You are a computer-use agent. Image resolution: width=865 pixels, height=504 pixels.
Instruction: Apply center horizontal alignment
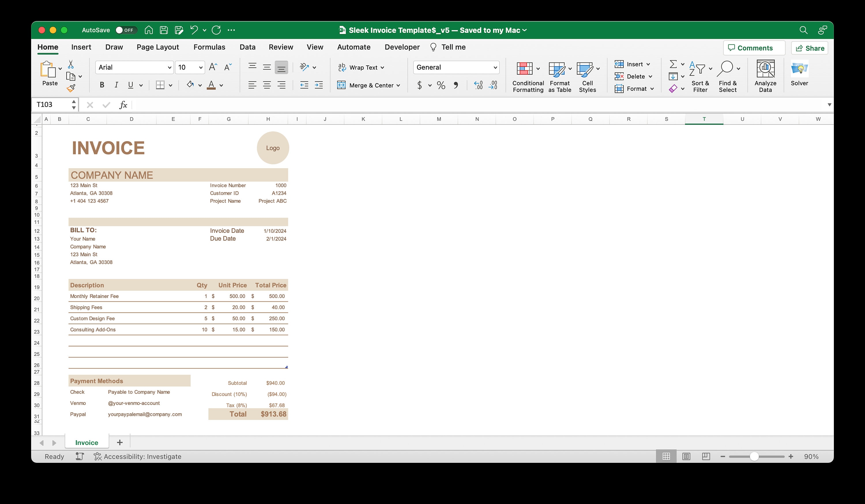click(x=267, y=85)
